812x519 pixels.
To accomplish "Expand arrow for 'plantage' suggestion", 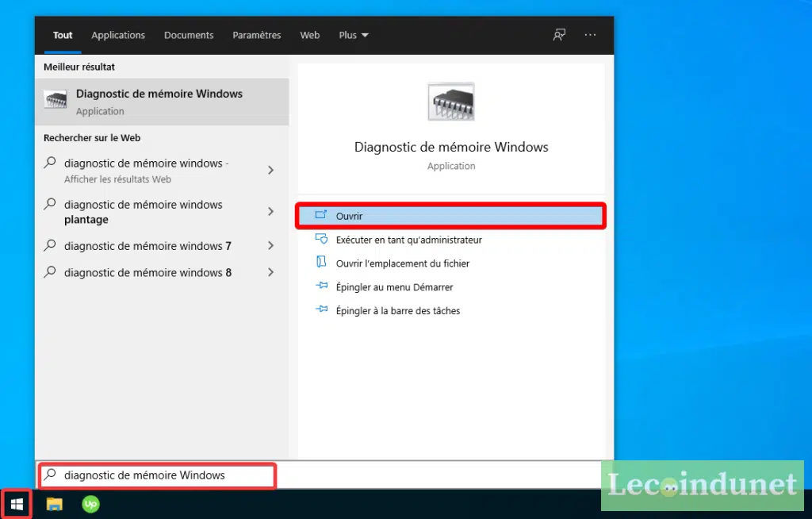I will coord(271,212).
